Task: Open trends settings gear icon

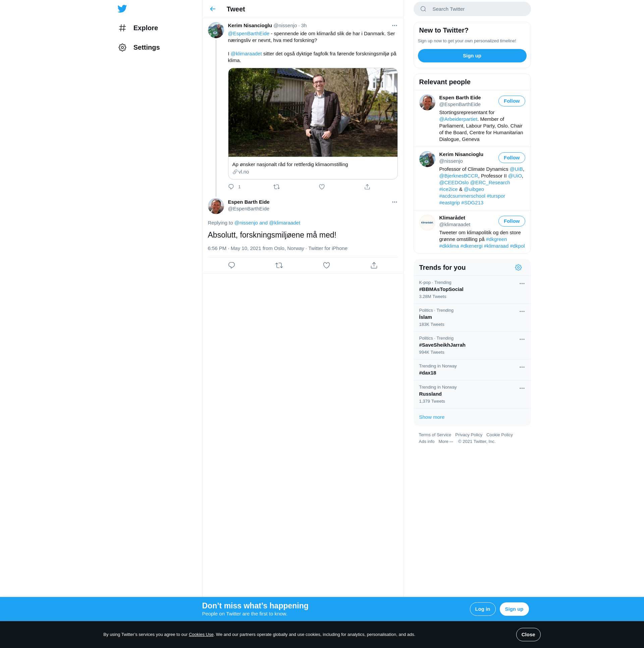Action: (518, 267)
